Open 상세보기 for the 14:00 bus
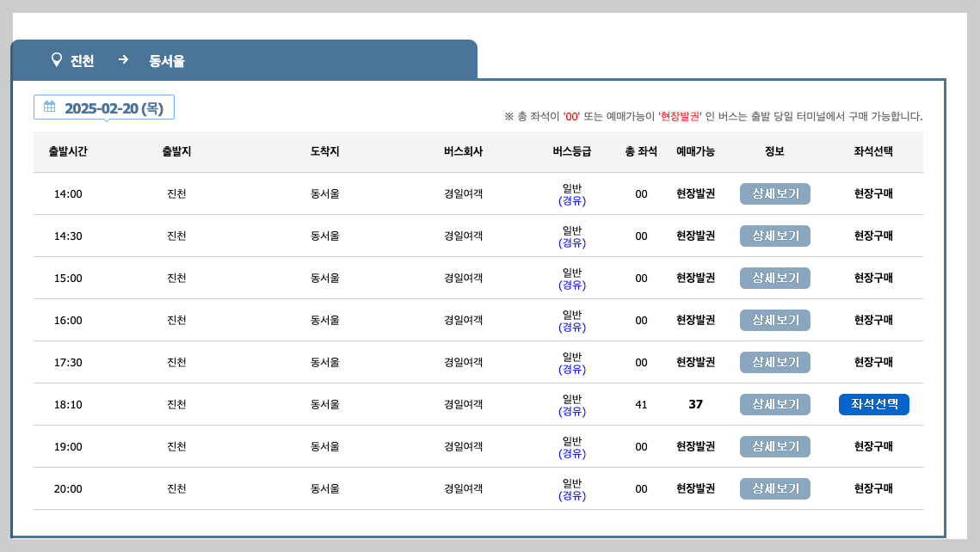This screenshot has height=552, width=980. pos(774,193)
